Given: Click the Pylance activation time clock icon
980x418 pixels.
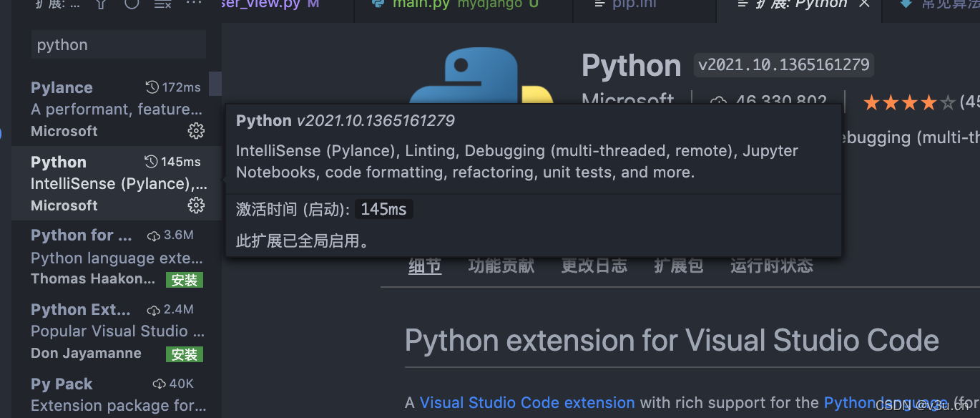Looking at the screenshot, I should [x=152, y=87].
